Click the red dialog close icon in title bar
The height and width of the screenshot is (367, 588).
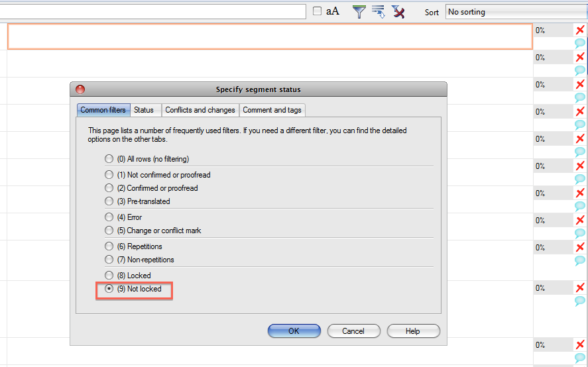tap(80, 89)
